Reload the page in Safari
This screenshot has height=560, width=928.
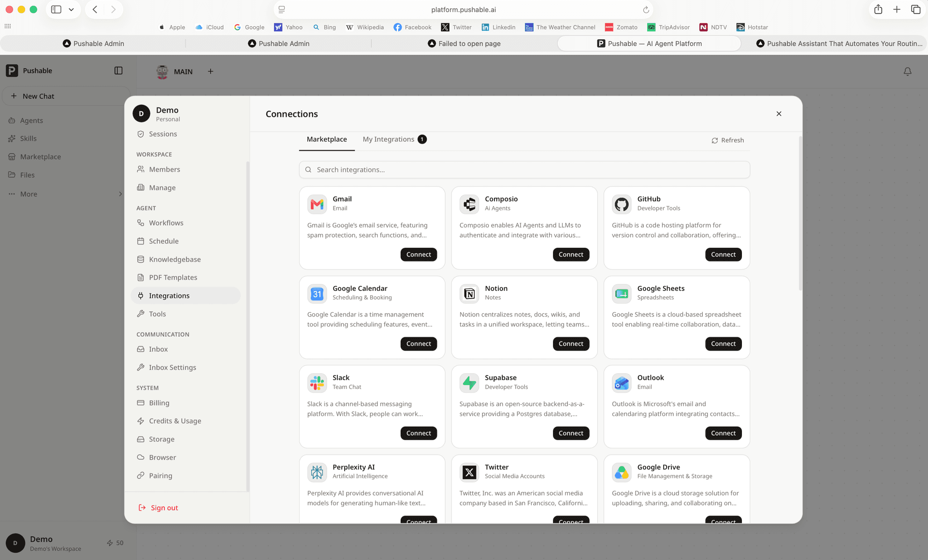646,10
